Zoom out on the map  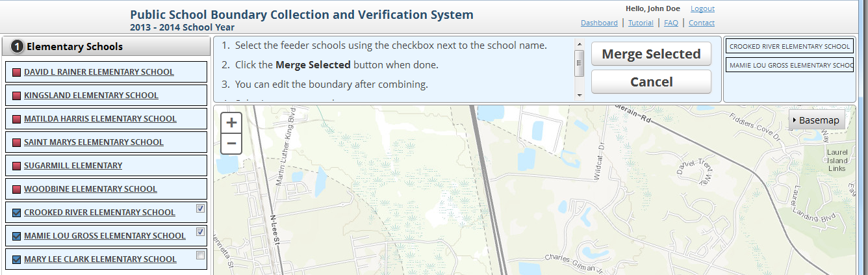coord(231,144)
